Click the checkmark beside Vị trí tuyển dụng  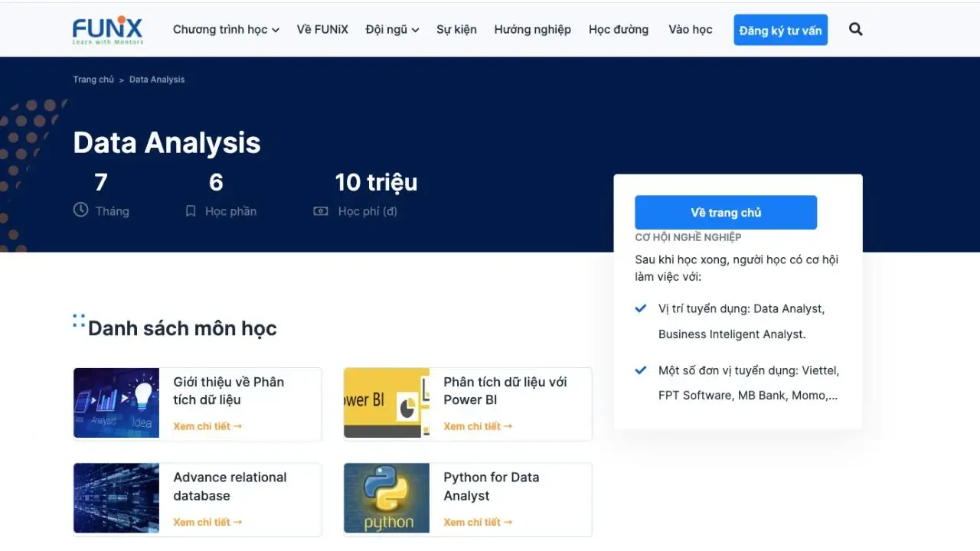(641, 308)
